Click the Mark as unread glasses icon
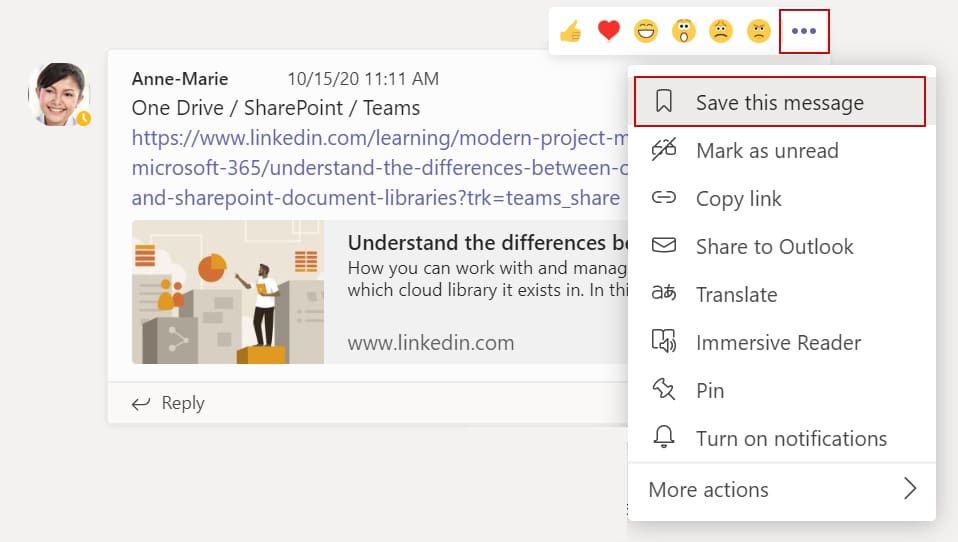Screen dimensions: 958x542 tap(664, 150)
